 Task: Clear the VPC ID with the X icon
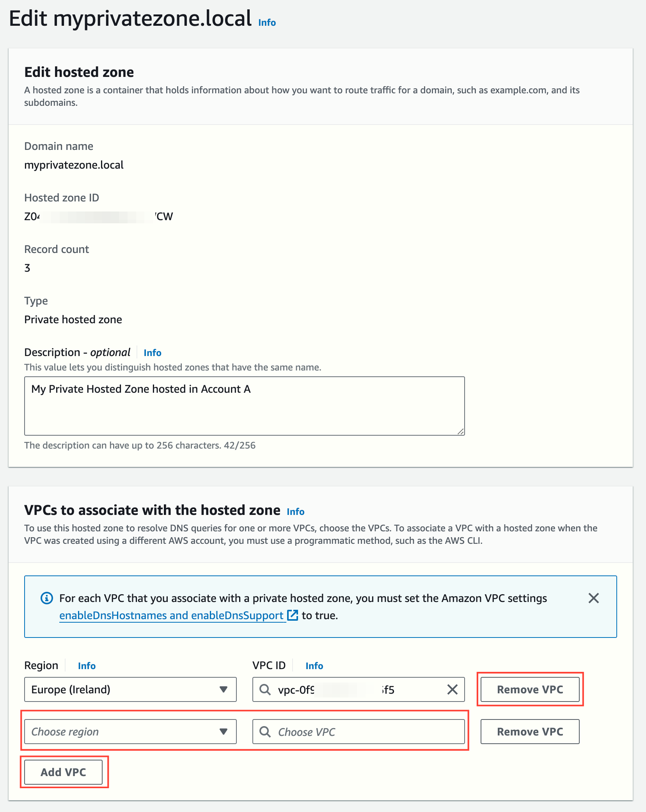452,689
